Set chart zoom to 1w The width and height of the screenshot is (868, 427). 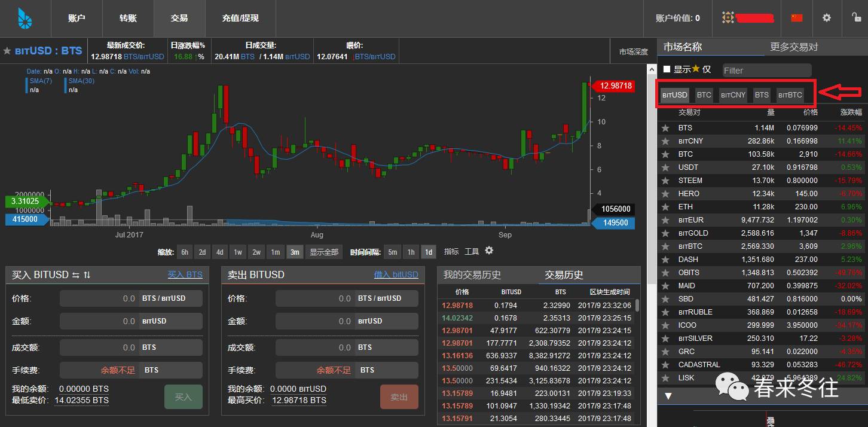coord(238,252)
